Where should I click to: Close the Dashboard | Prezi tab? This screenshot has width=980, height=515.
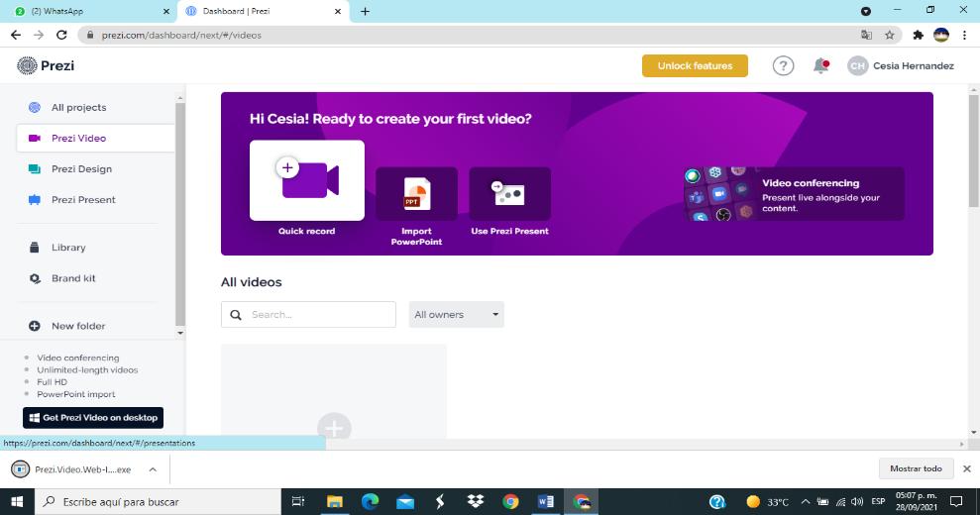pos(338,11)
